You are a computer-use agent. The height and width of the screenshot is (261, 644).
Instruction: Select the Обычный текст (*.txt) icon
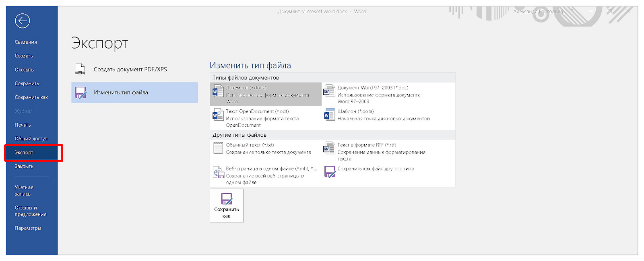point(218,148)
